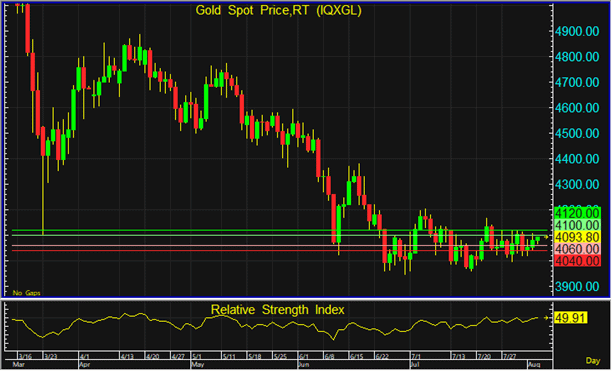Open the Day interval selector
612x371 pixels.
[x=592, y=361]
